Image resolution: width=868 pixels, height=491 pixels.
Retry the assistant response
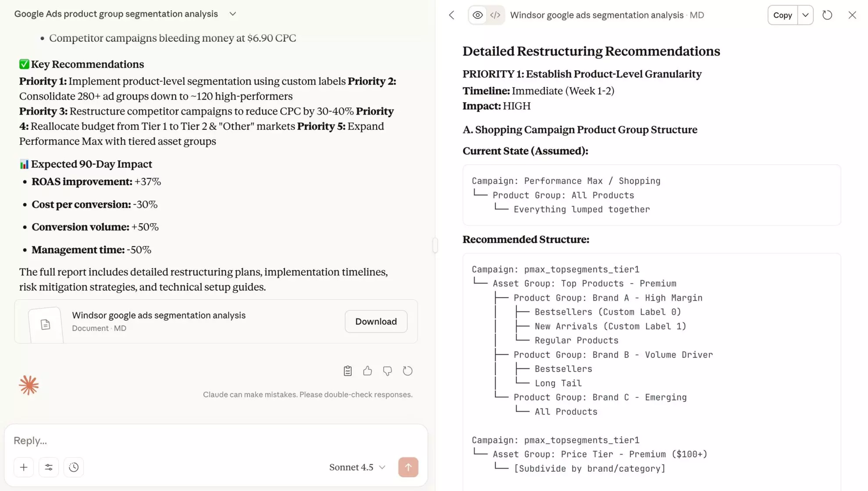408,371
